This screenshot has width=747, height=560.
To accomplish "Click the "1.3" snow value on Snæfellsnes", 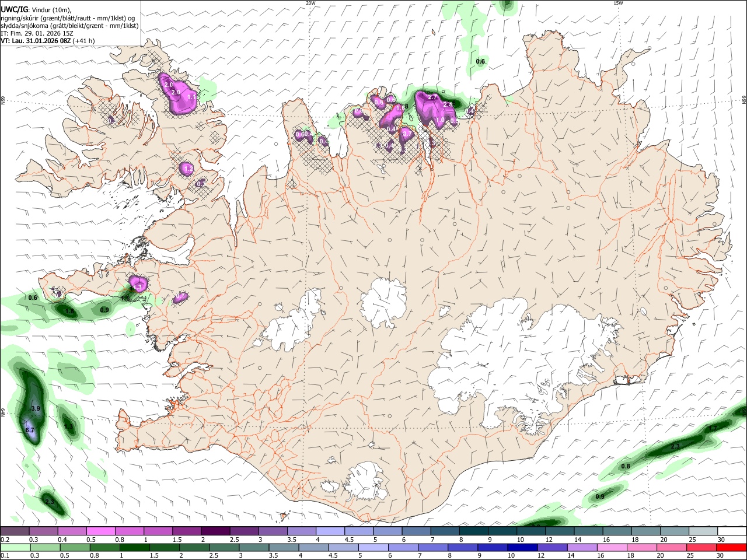I will 138,287.
